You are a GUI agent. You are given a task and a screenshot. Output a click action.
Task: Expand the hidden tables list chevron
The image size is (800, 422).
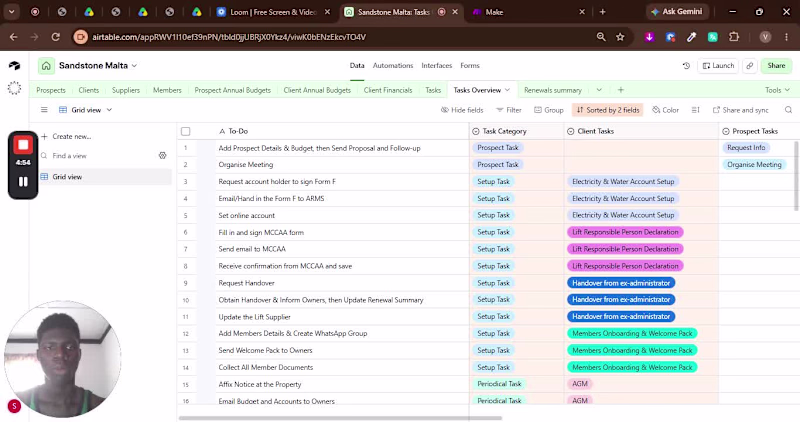[x=599, y=90]
